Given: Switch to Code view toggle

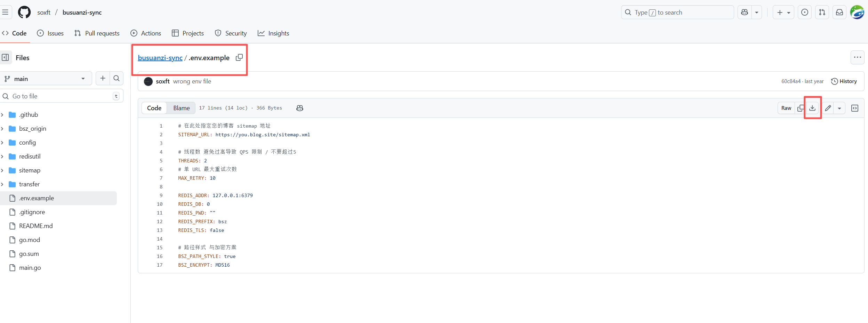Looking at the screenshot, I should click(154, 108).
